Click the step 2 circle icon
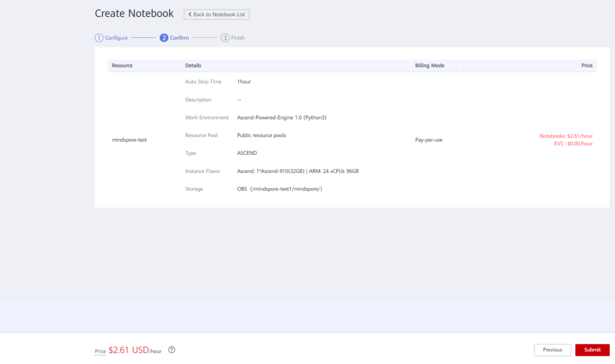This screenshot has height=364, width=615. [x=164, y=38]
